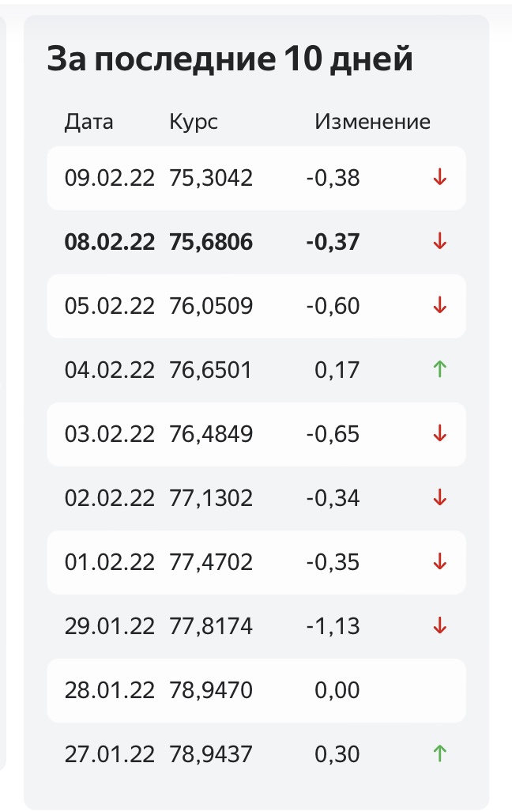Image resolution: width=512 pixels, height=812 pixels.
Task: Click the Курс column header
Action: 193,123
